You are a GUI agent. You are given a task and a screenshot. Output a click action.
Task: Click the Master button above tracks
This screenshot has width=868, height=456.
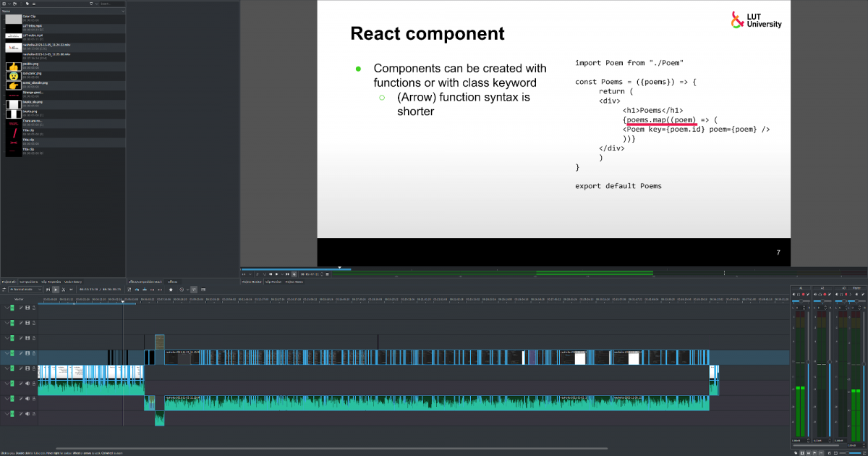point(19,299)
